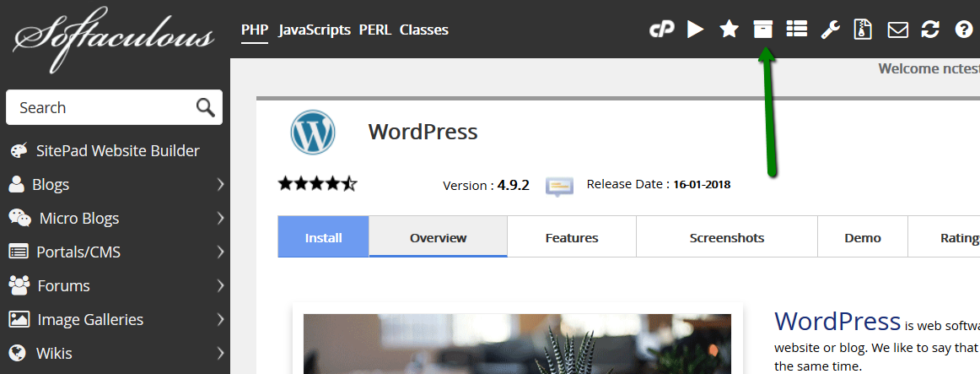This screenshot has width=980, height=374.
Task: Click the WordPress page title
Action: 423,132
